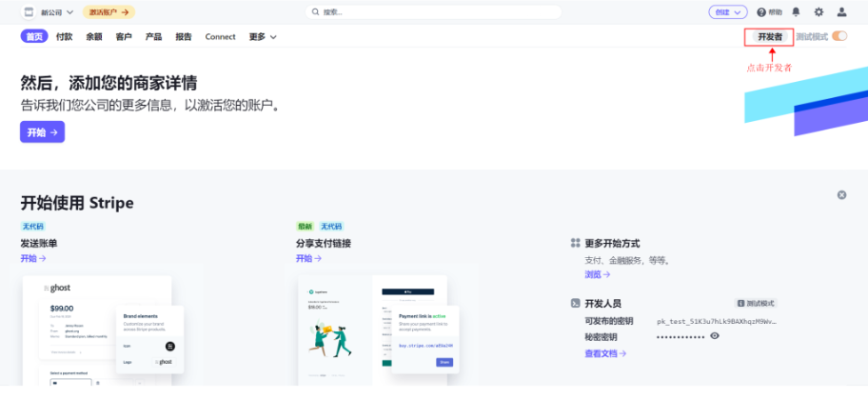
Task: Click the ghost invoice preview thumbnail
Action: tap(104, 330)
